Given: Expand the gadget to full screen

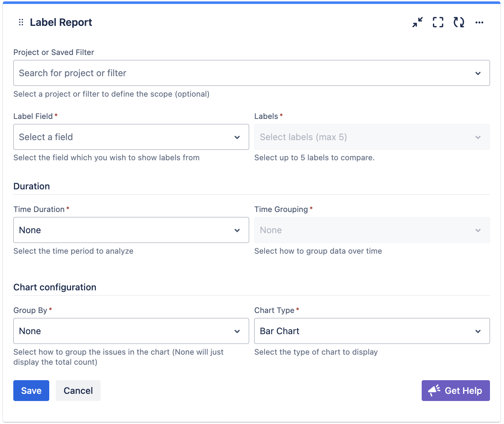Looking at the screenshot, I should click(x=438, y=22).
